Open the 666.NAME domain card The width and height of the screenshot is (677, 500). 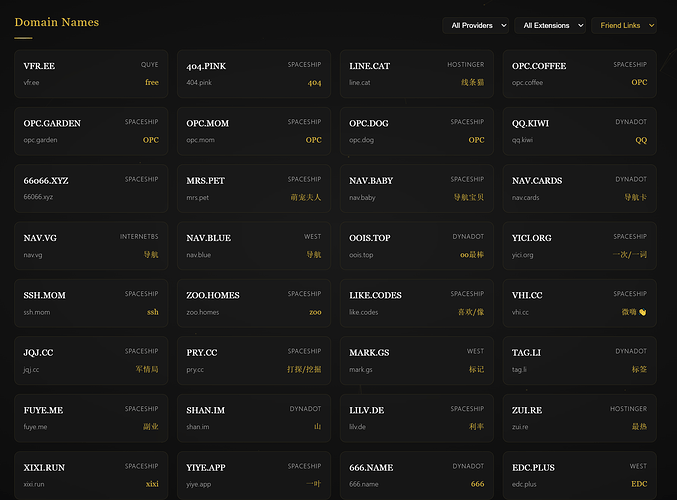[417, 475]
